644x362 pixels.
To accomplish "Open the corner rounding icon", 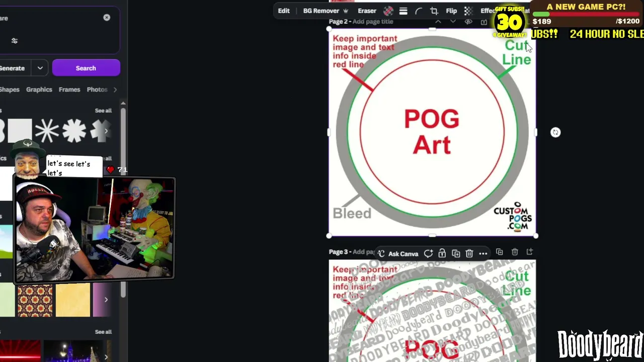I will (x=419, y=11).
